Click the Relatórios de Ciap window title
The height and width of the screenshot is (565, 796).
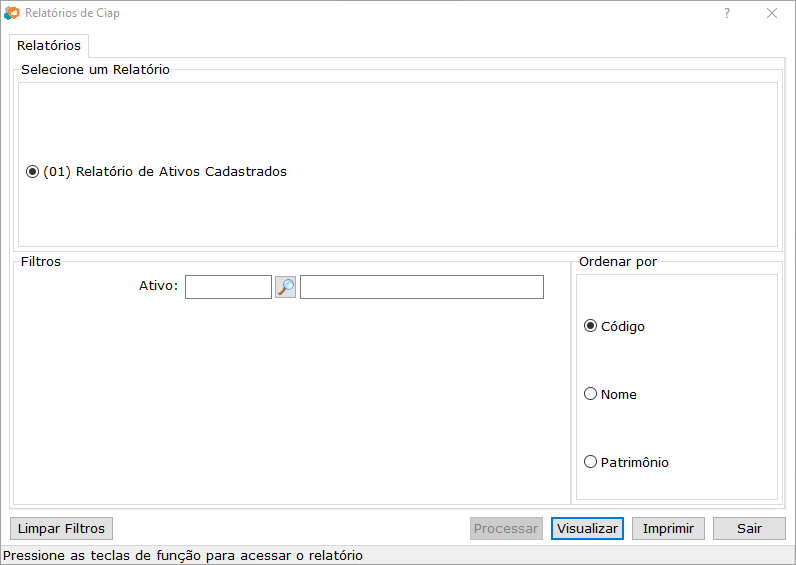point(72,13)
